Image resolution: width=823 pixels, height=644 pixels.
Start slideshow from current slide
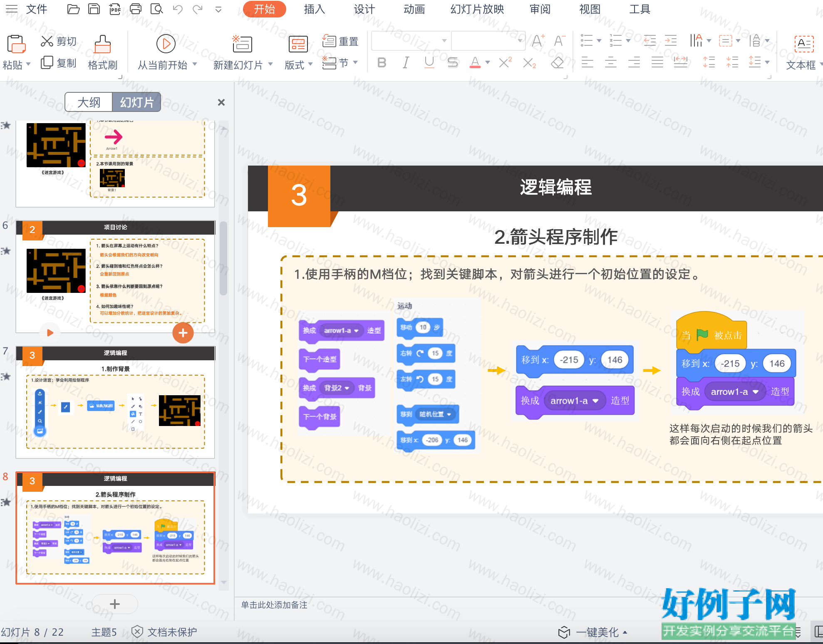[x=166, y=44]
